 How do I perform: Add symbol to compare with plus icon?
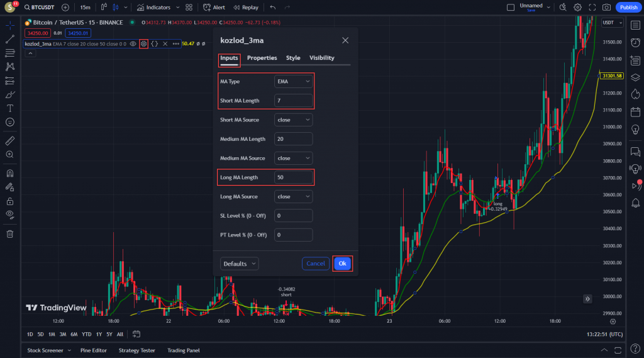65,8
